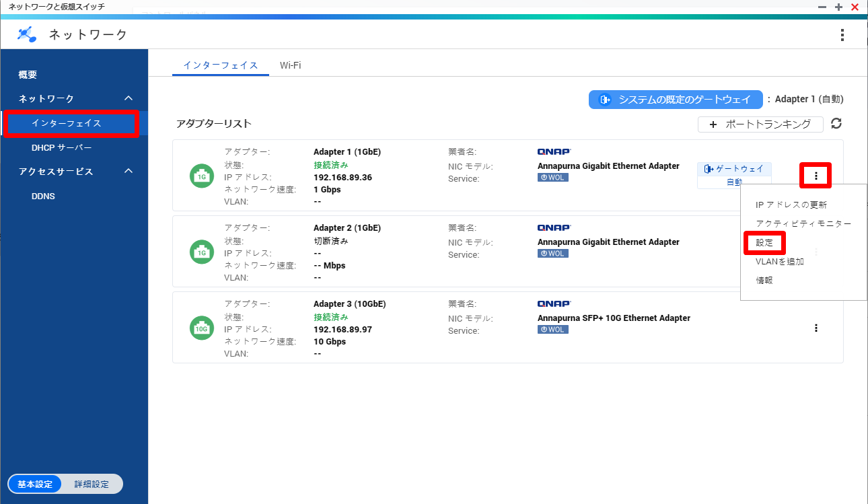Maximize the window with the plus button
Image resolution: width=868 pixels, height=504 pixels.
[x=838, y=7]
